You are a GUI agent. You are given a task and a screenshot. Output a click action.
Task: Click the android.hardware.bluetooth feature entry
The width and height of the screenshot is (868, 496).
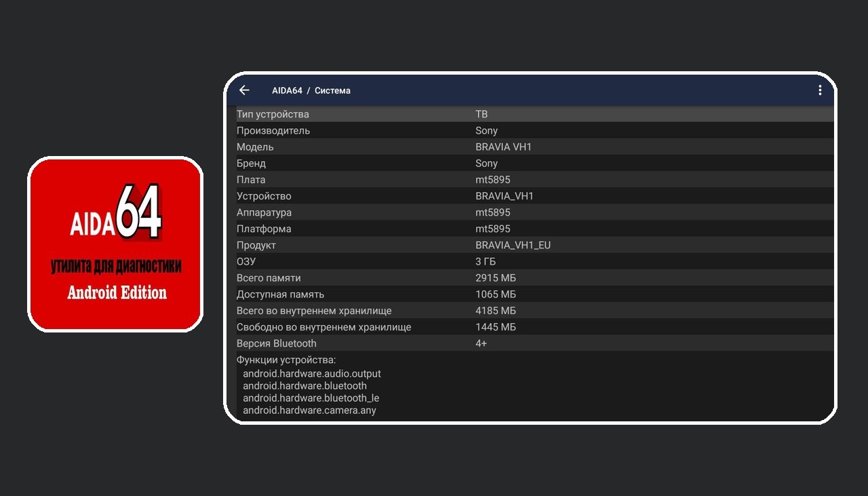pos(305,385)
